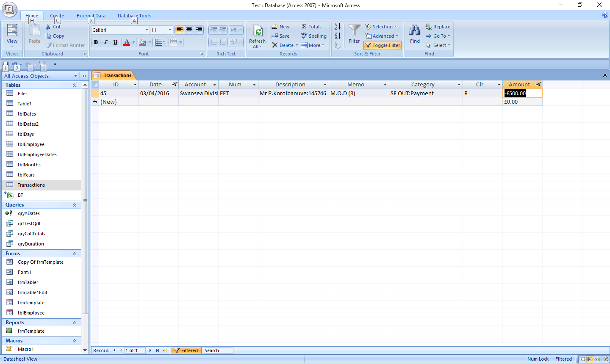The width and height of the screenshot is (610, 364).
Task: Open the Advanced filter dropdown
Action: pos(382,36)
